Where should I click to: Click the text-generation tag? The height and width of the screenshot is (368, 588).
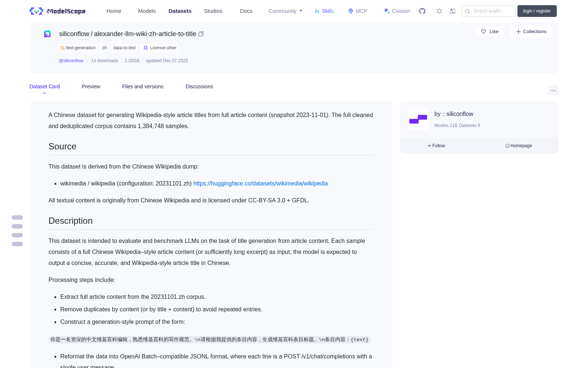(78, 48)
